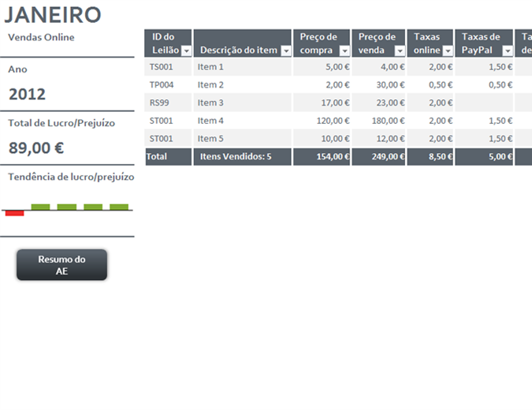Open the Descrição do item filter dropdown
The image size is (532, 410).
(286, 51)
